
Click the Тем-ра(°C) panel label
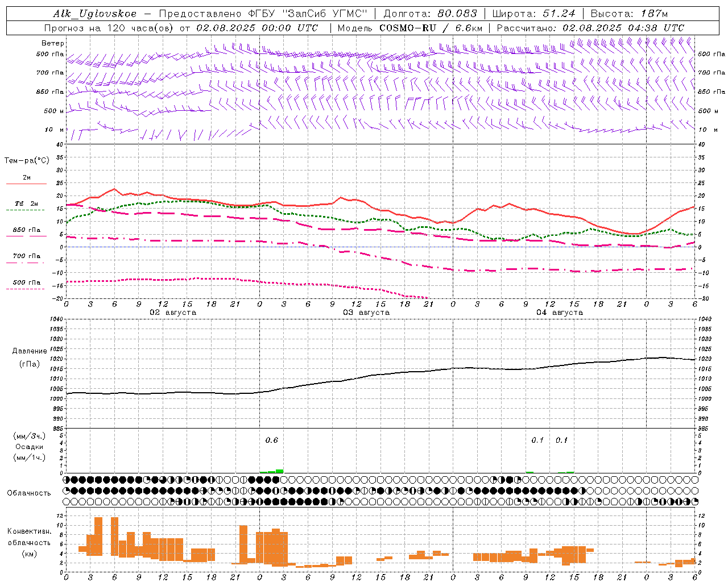[x=27, y=161]
